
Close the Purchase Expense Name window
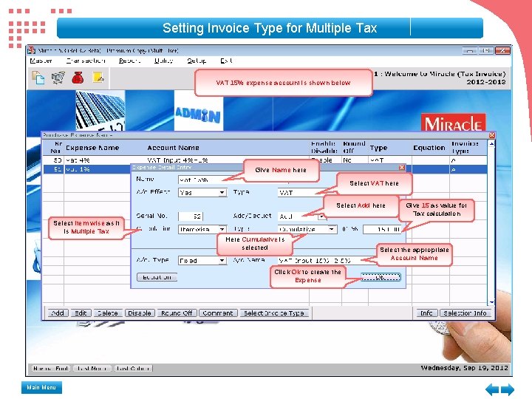(x=492, y=135)
